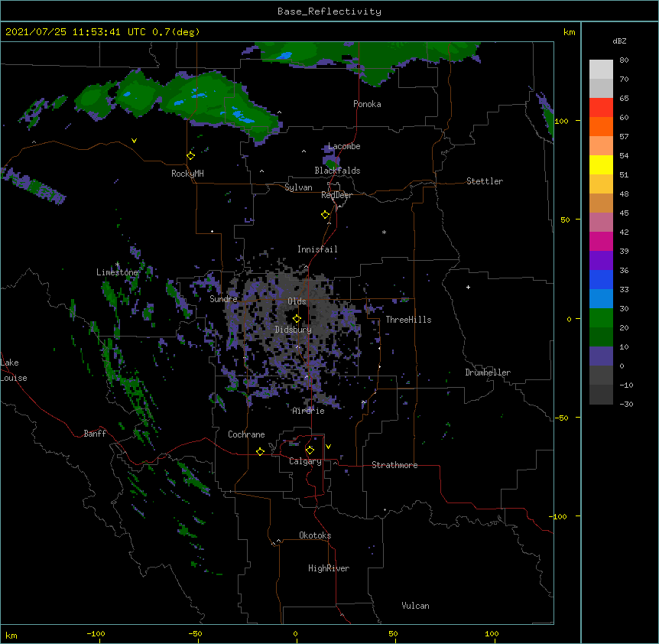Click the yellow V marker east of Calgary
The width and height of the screenshot is (659, 644).
pos(328,447)
